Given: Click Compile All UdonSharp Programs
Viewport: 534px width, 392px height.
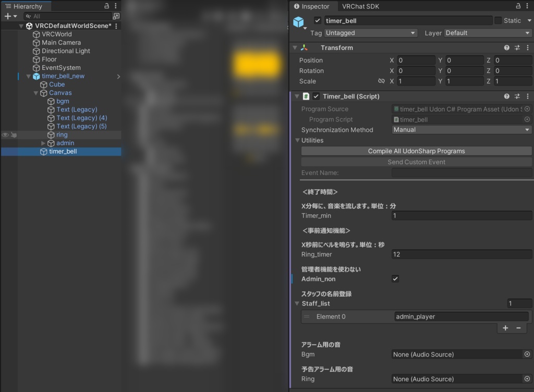Looking at the screenshot, I should coord(416,151).
